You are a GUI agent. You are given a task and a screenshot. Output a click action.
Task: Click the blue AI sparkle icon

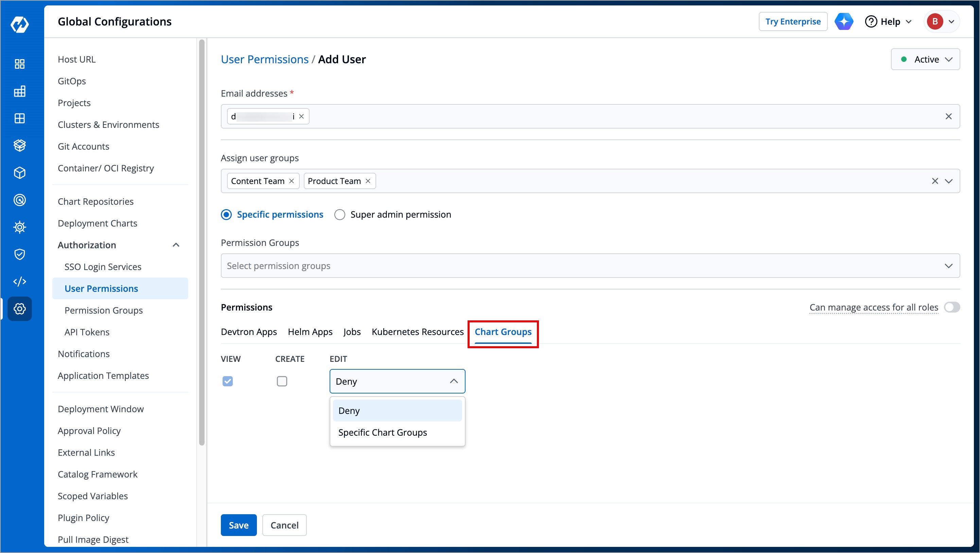coord(844,21)
